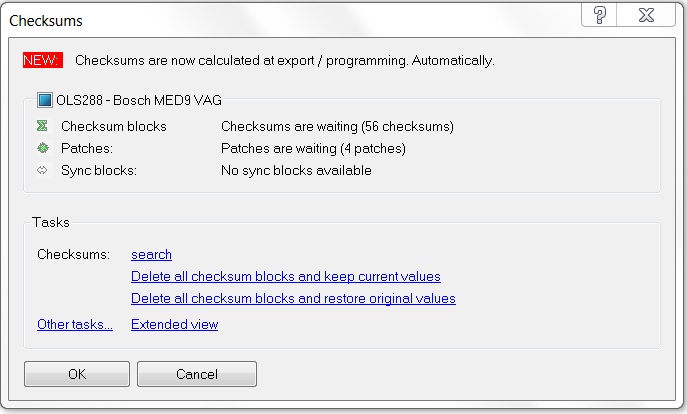Click the green sigma Checksum blocks icon
Viewport: 687px width, 414px height.
click(42, 126)
